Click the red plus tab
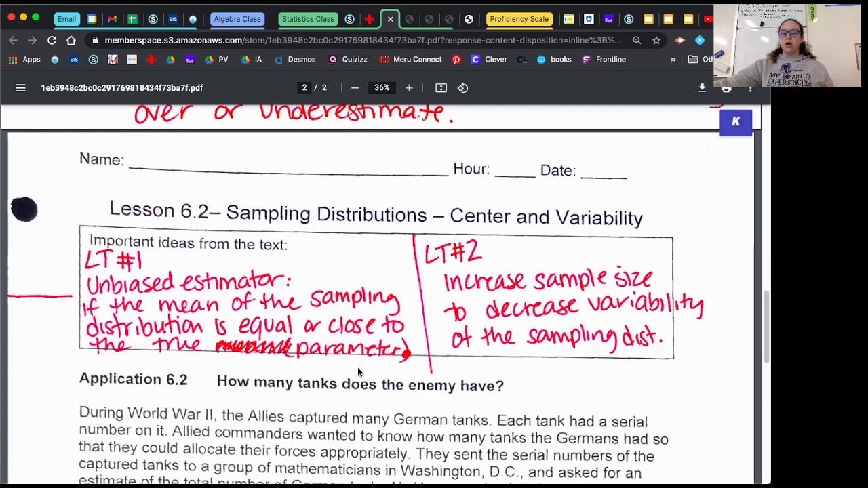The height and width of the screenshot is (488, 868). (370, 19)
